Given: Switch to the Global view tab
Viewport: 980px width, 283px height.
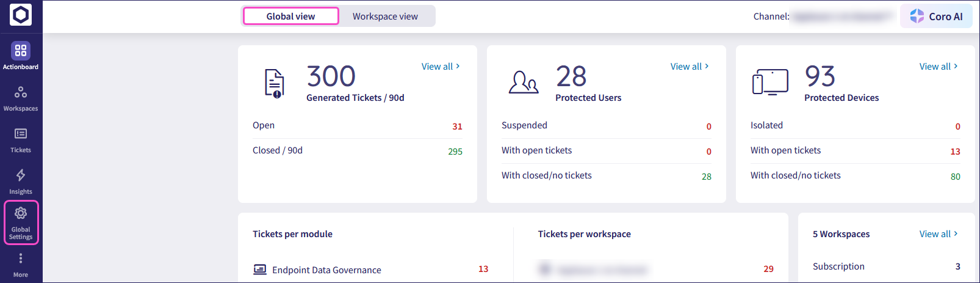Looking at the screenshot, I should click(290, 17).
